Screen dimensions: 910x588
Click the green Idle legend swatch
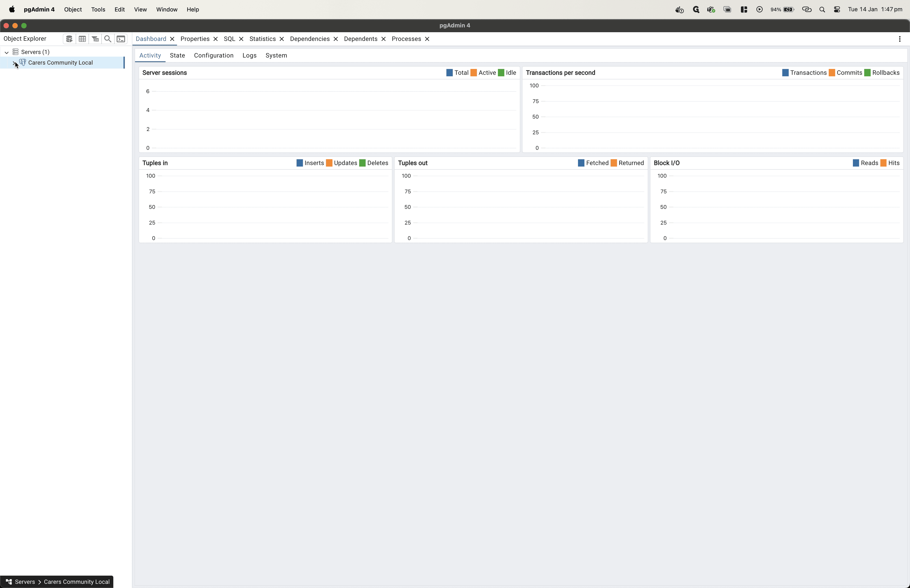click(x=501, y=72)
